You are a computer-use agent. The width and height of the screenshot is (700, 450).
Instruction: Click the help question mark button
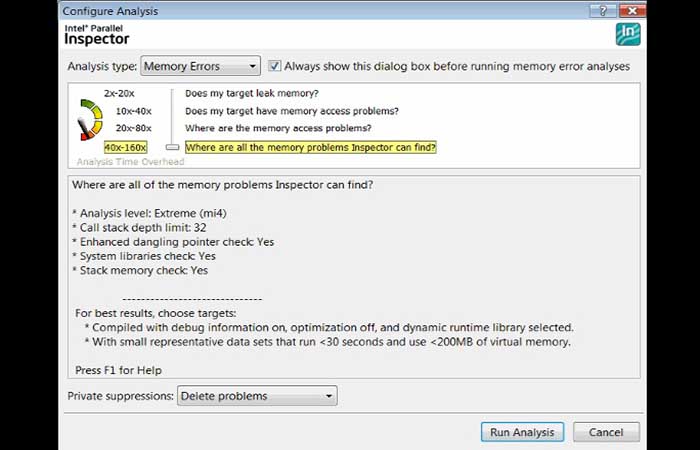pos(603,11)
